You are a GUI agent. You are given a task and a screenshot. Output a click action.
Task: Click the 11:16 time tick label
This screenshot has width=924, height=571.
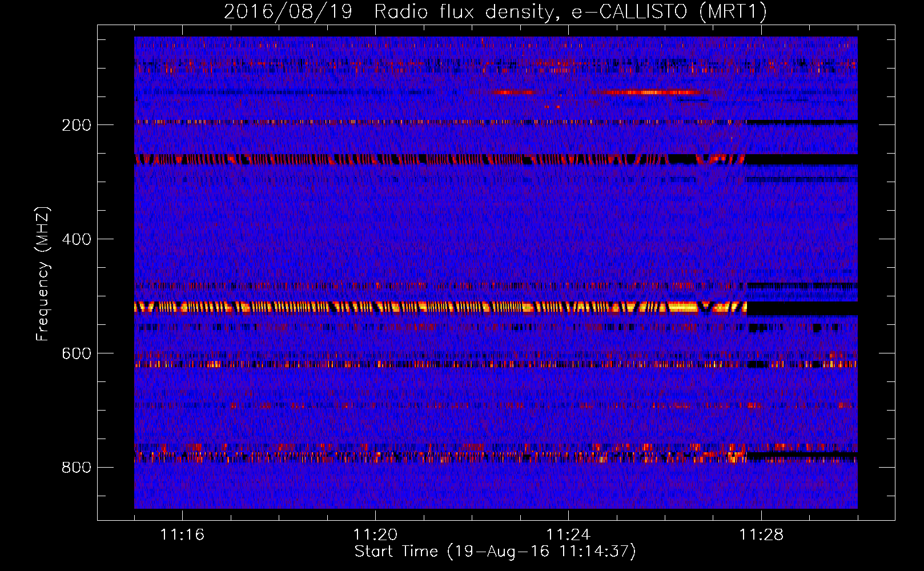coord(182,534)
